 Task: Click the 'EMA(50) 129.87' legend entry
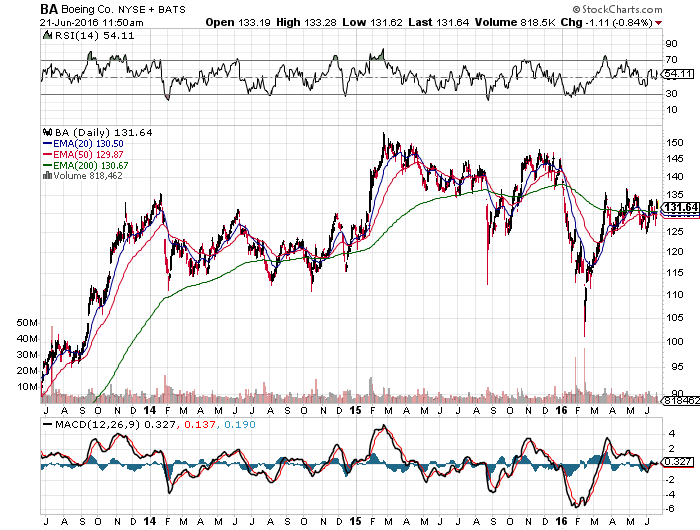tap(88, 154)
